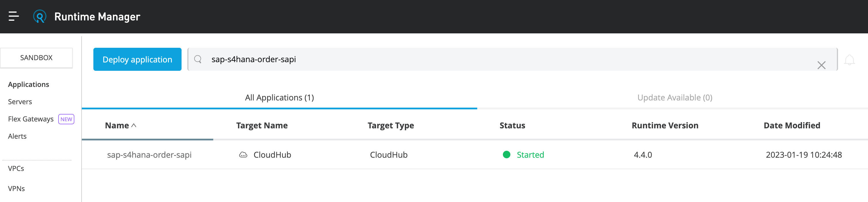Click the CloudHub target name cell
The width and height of the screenshot is (868, 202).
[x=272, y=155]
